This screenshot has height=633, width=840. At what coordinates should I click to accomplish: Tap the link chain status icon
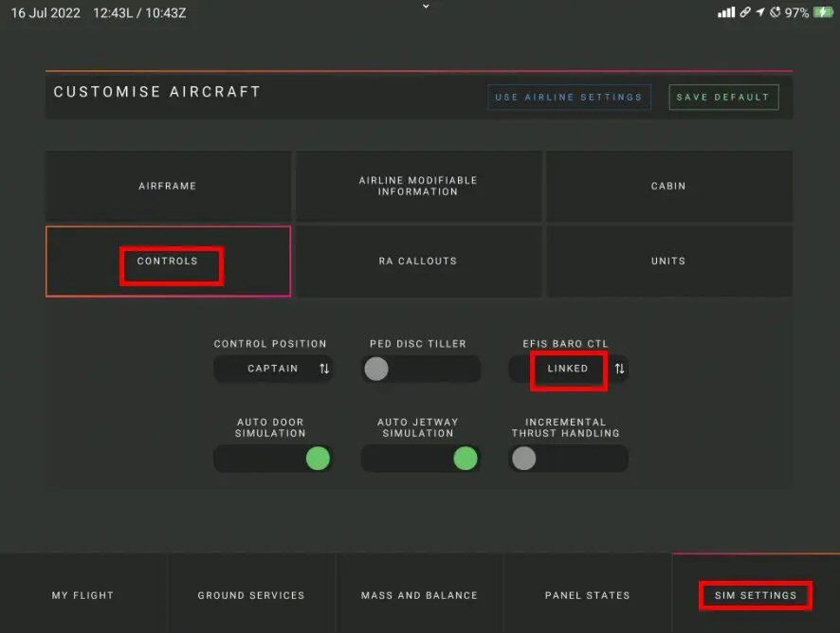pyautogui.click(x=745, y=12)
